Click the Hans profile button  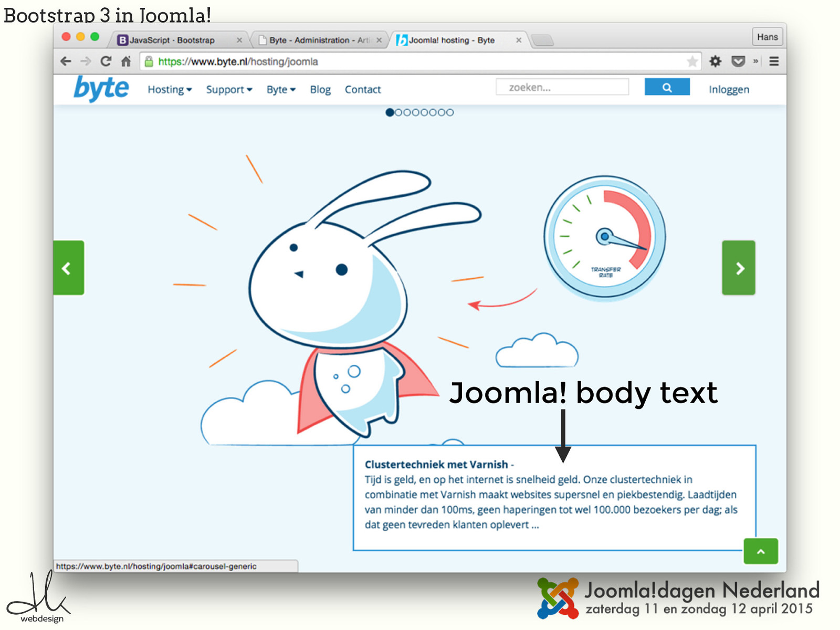pos(768,37)
